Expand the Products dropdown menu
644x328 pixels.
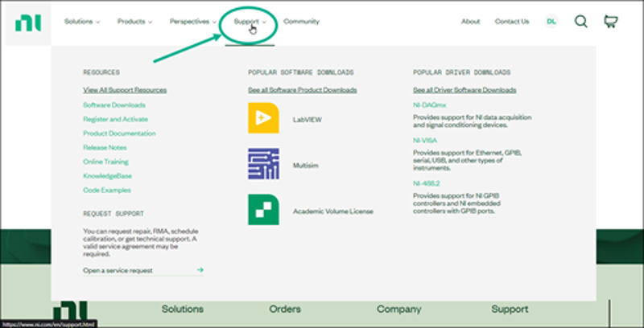pos(134,22)
